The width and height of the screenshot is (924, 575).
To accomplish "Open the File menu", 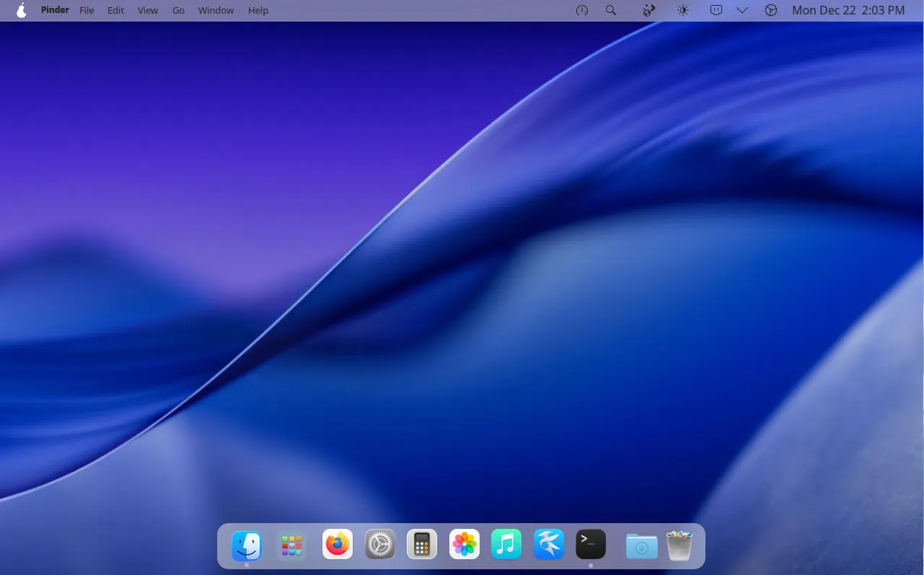I will tap(87, 10).
